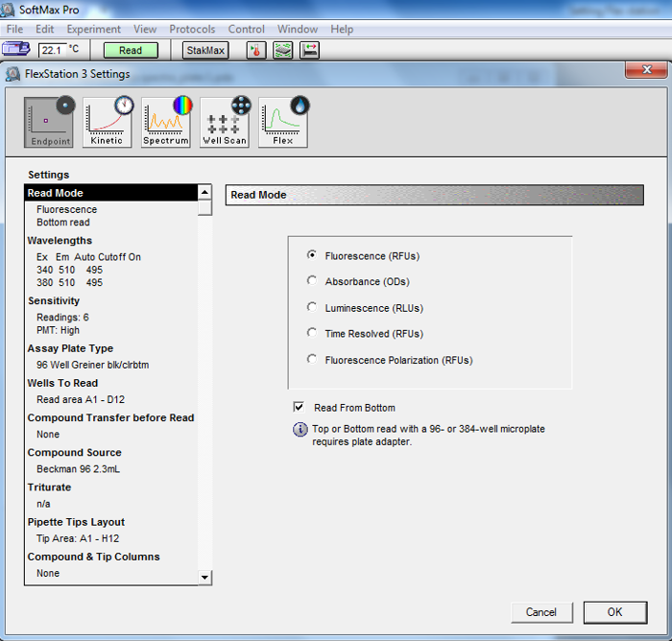
Task: Click the StakMax button
Action: 205,50
